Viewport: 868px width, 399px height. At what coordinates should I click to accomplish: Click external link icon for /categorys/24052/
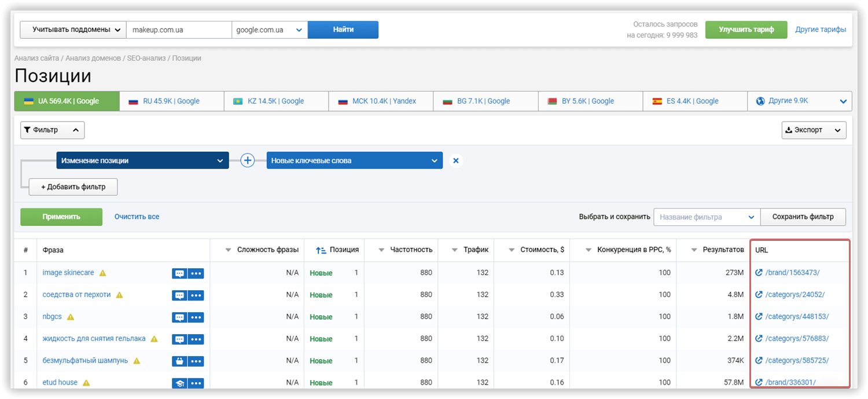click(759, 295)
